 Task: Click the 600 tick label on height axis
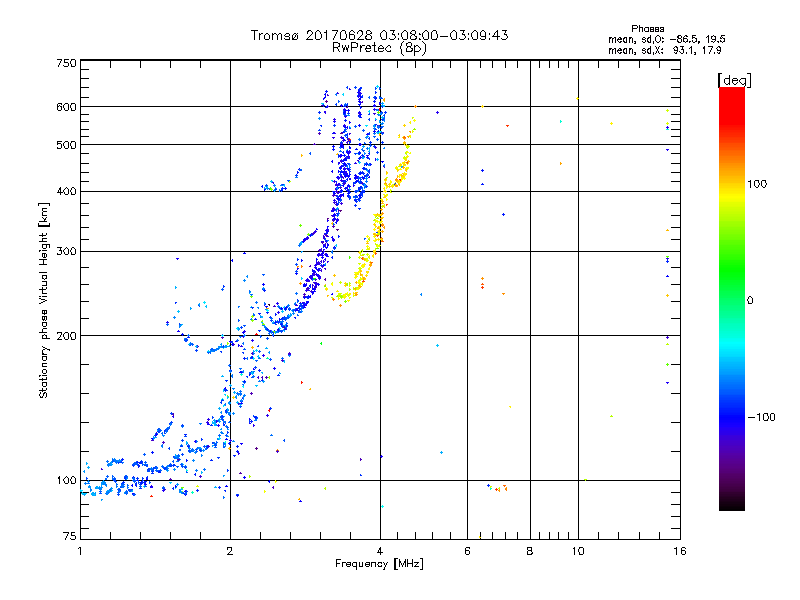66,107
